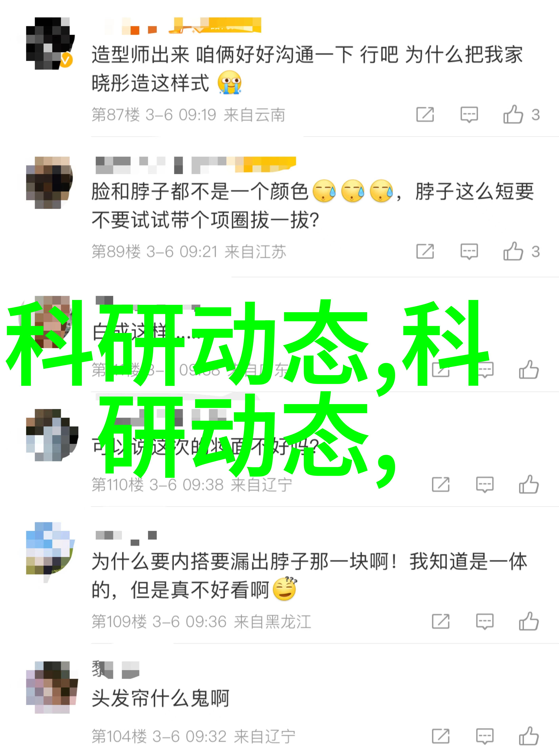
Task: Like the 第109楼 comment from 黑龙江
Action: 529,621
